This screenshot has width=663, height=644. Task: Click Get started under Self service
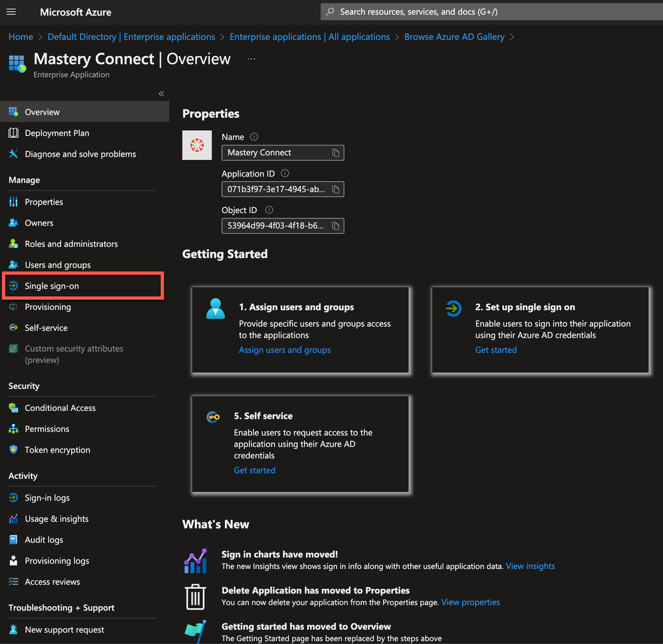click(254, 470)
